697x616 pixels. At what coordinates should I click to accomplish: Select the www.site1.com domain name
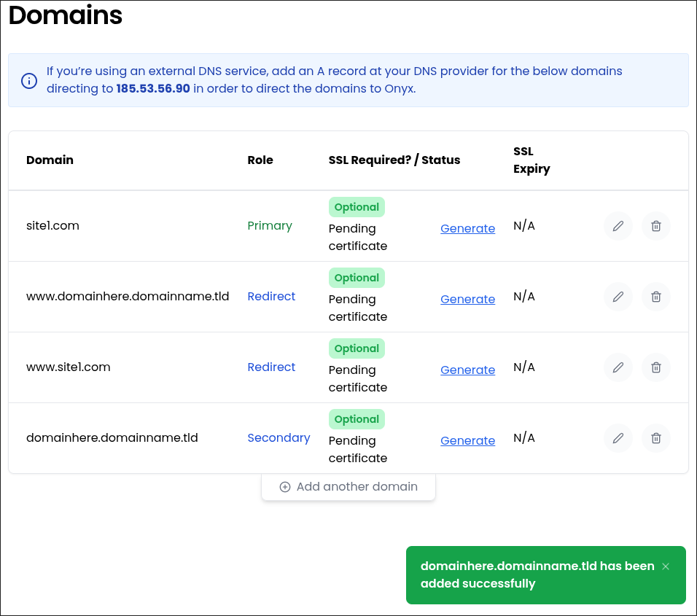coord(68,367)
